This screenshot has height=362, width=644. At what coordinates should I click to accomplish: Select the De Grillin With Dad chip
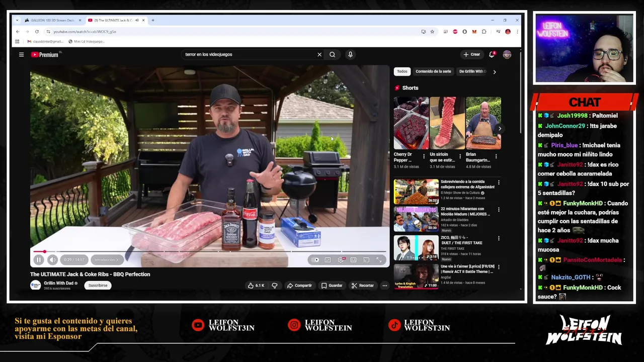[x=472, y=71]
